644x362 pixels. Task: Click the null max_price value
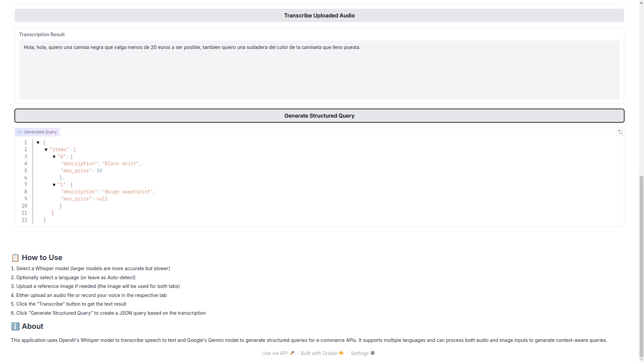click(x=102, y=199)
